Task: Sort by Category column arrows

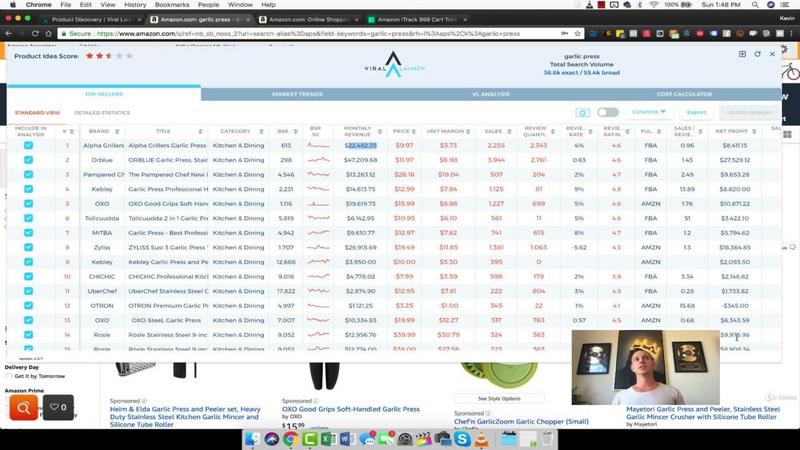Action: click(261, 132)
